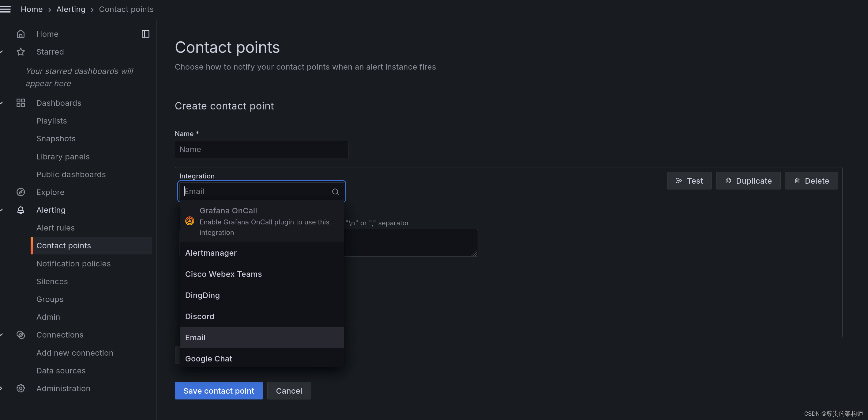
Task: Click the Connections icon in the sidebar
Action: (x=21, y=335)
